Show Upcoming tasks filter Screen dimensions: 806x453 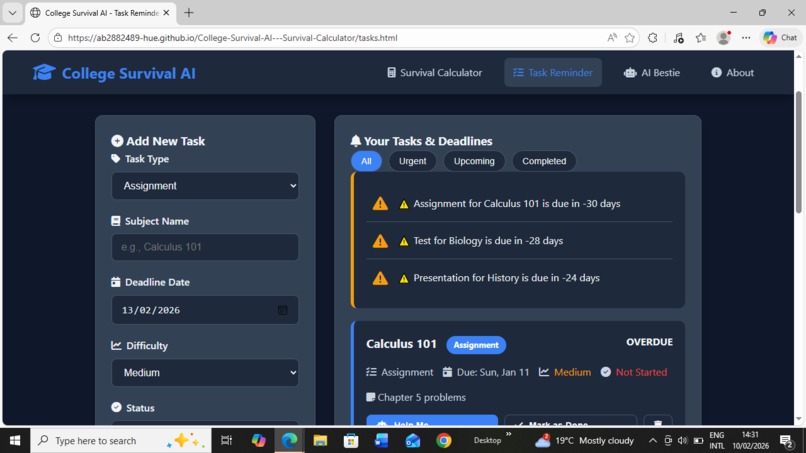click(474, 161)
